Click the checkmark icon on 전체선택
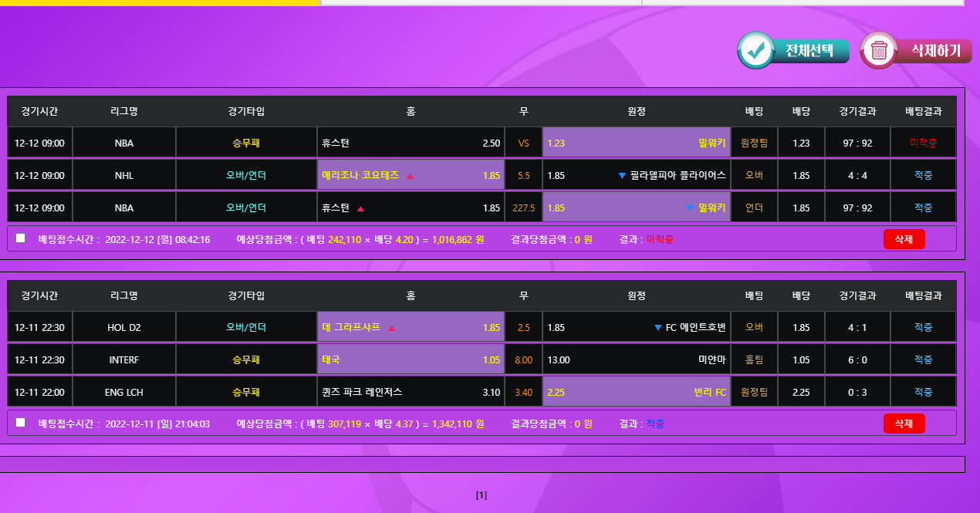Viewport: 980px width, 513px height. pos(756,51)
